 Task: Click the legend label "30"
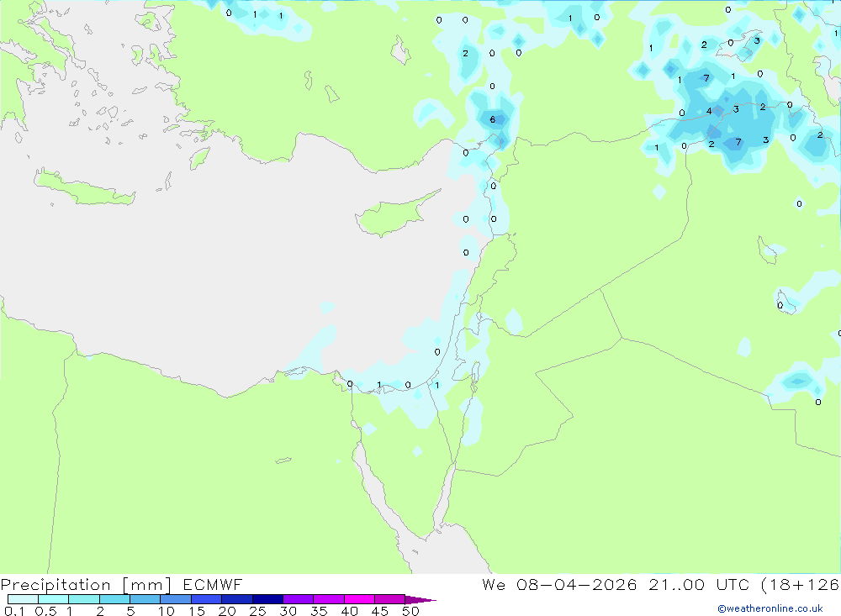(288, 611)
